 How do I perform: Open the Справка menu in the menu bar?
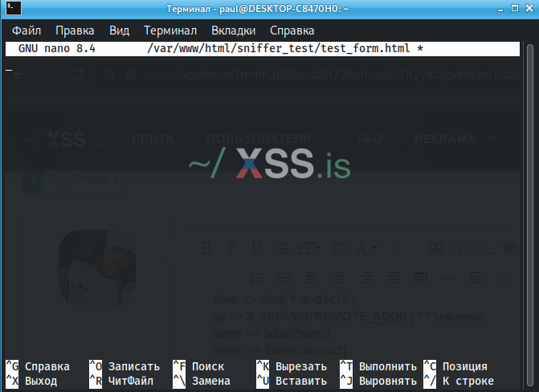point(292,31)
